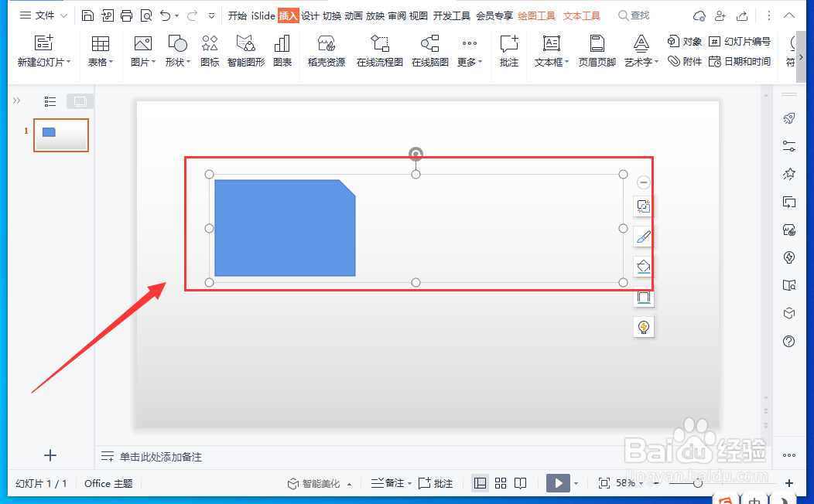
Task: Click the shape fill bucket floating icon
Action: [x=644, y=267]
